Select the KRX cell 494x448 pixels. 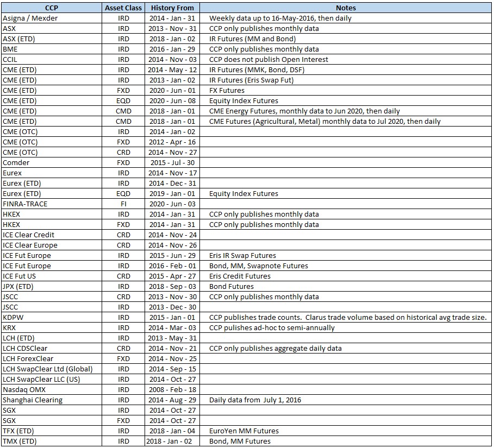pyautogui.click(x=51, y=328)
